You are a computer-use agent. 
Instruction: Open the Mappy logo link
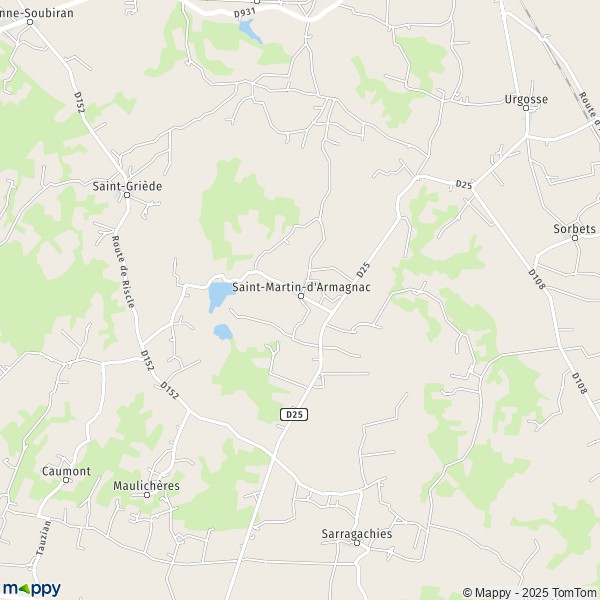31,589
